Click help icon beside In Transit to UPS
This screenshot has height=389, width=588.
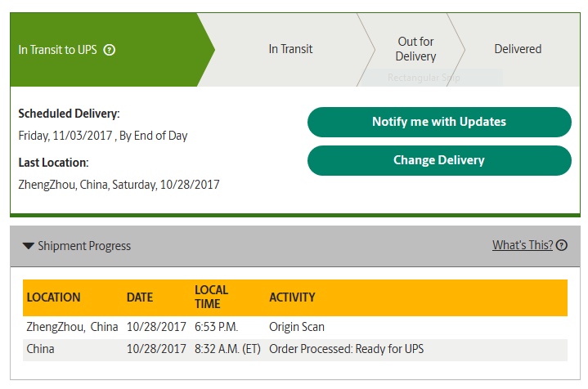110,50
